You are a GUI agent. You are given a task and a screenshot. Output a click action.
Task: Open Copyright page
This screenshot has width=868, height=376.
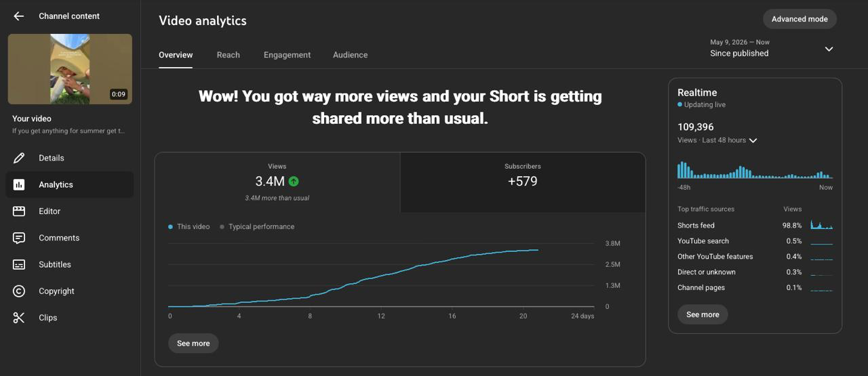[69, 291]
